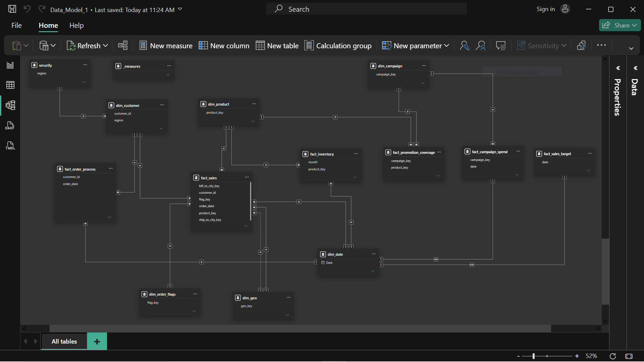Click the Manage roles icon
Viewport: 644px width, 362px height.
465,46
